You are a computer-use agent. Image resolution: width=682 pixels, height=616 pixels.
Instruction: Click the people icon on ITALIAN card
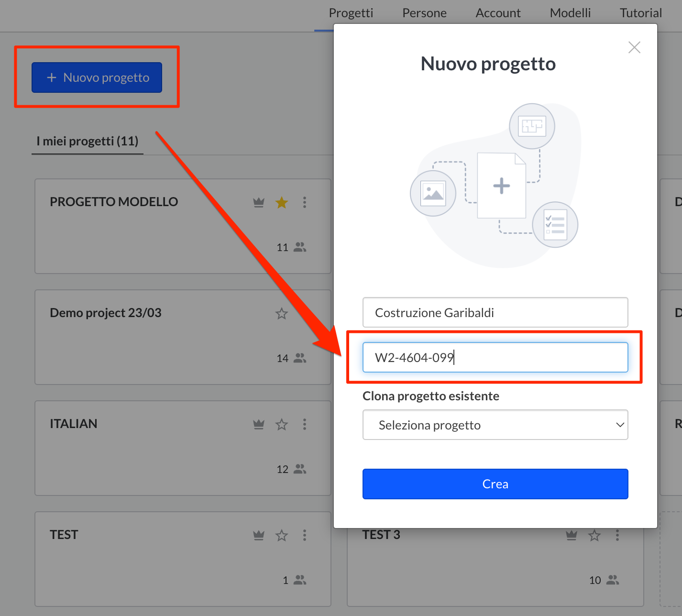(300, 469)
